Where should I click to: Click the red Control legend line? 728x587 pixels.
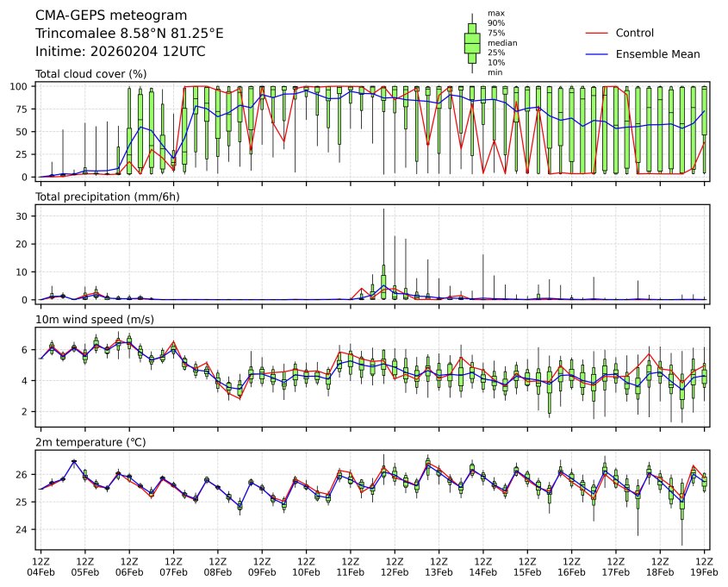point(596,33)
